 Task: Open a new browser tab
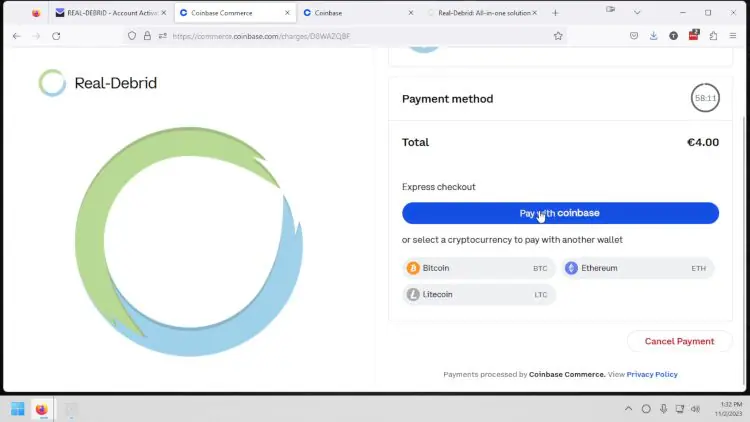555,13
